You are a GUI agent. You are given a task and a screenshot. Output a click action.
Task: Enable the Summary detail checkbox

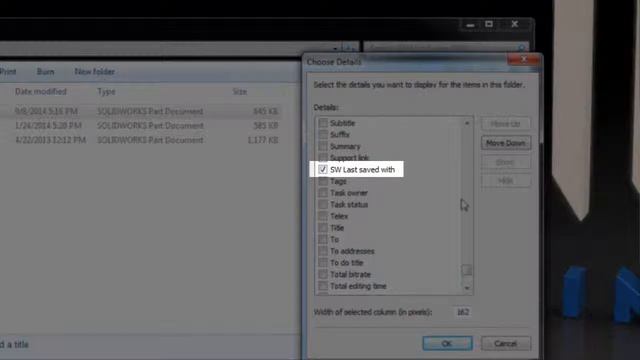pyautogui.click(x=323, y=146)
